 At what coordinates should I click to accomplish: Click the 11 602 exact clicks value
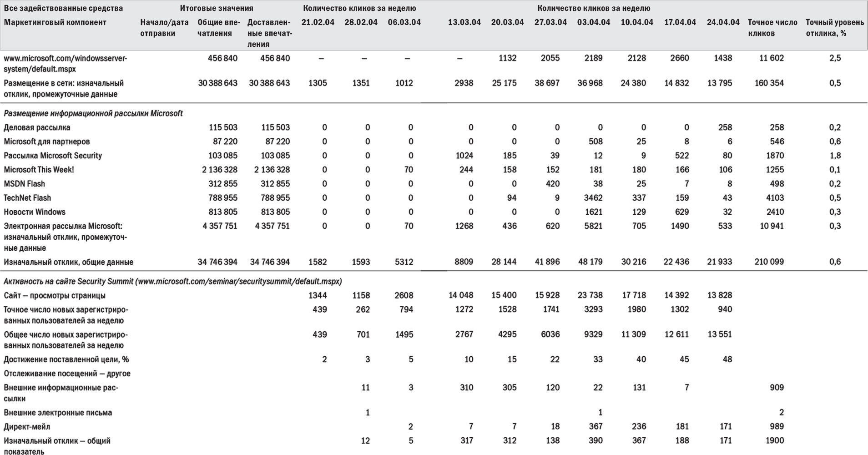point(772,58)
